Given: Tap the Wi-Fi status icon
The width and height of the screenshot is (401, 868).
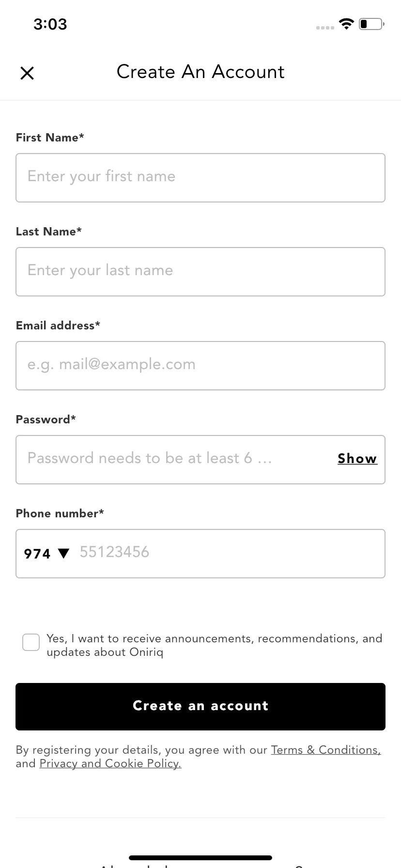Looking at the screenshot, I should [346, 23].
